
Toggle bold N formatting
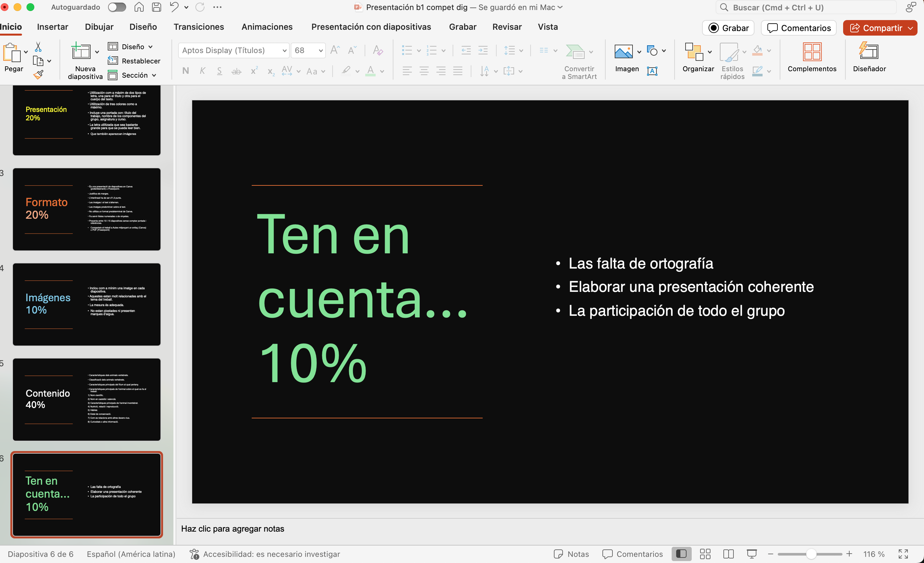coord(185,71)
